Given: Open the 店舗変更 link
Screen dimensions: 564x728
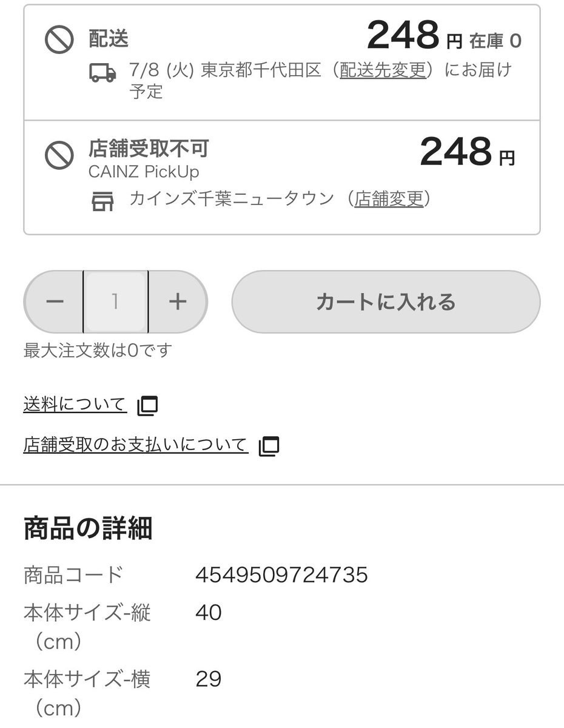Looking at the screenshot, I should point(389,198).
